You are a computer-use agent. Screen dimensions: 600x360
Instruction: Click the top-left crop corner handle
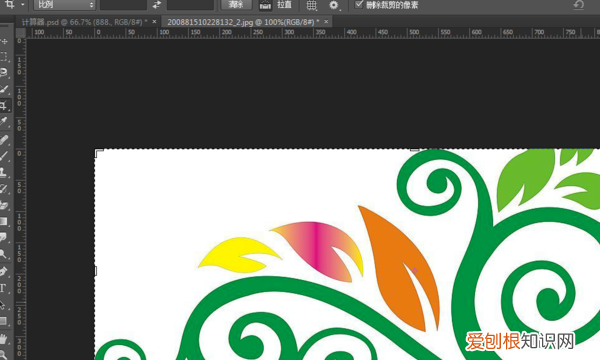[x=98, y=152]
